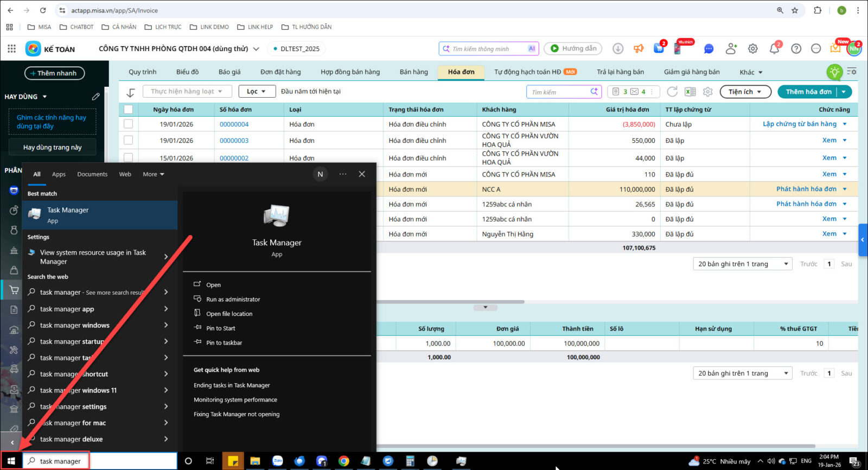Select the checkbox for invoice 00000003
This screenshot has width=868, height=470.
tap(128, 141)
